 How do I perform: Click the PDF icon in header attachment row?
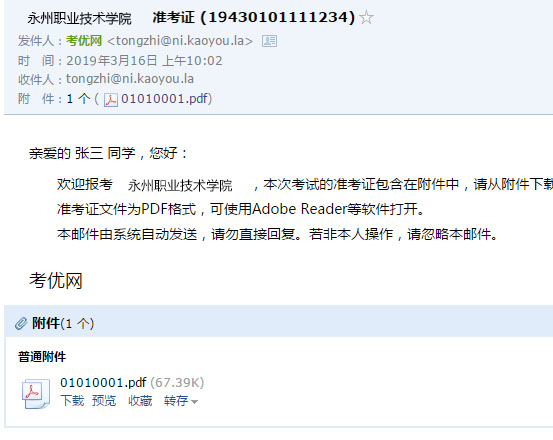pyautogui.click(x=111, y=100)
